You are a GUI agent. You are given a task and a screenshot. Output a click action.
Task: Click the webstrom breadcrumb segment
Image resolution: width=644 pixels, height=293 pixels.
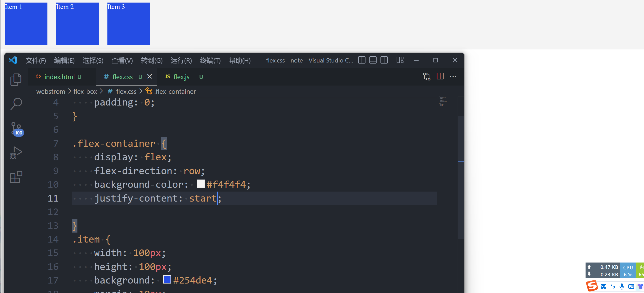tap(51, 91)
